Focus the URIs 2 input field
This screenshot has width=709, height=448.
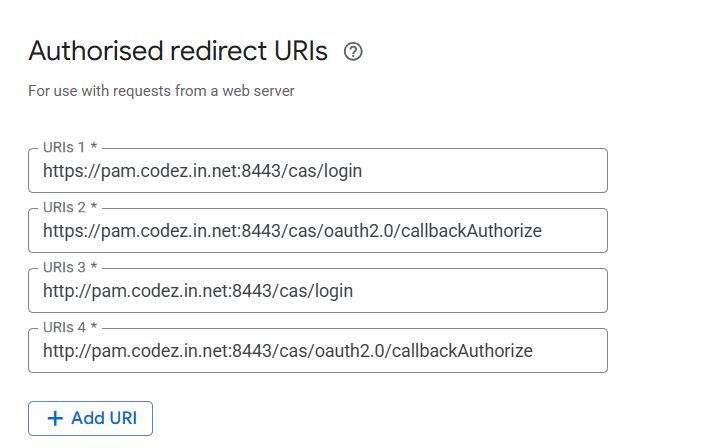click(318, 231)
